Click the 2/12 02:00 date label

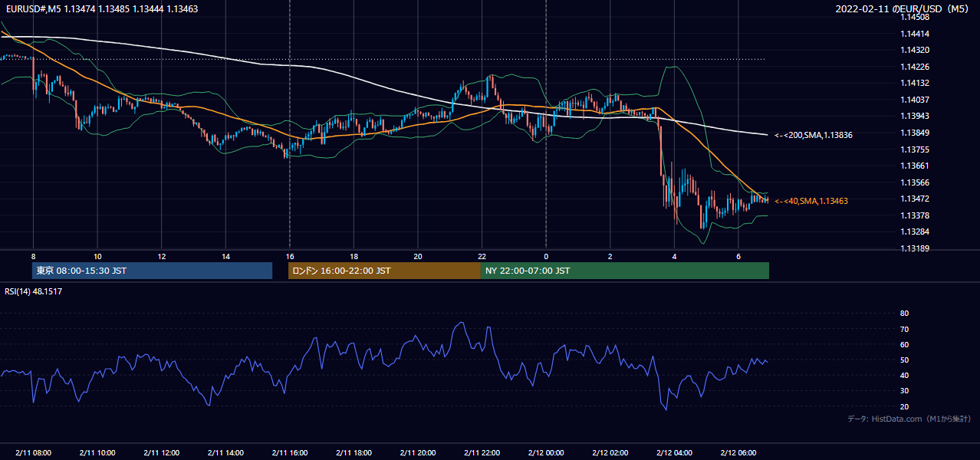610,452
